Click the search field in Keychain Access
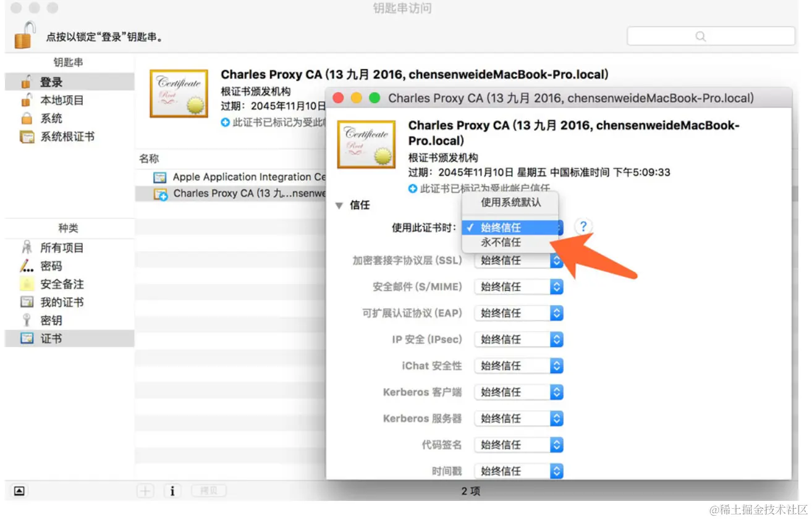The height and width of the screenshot is (520, 812). [711, 36]
